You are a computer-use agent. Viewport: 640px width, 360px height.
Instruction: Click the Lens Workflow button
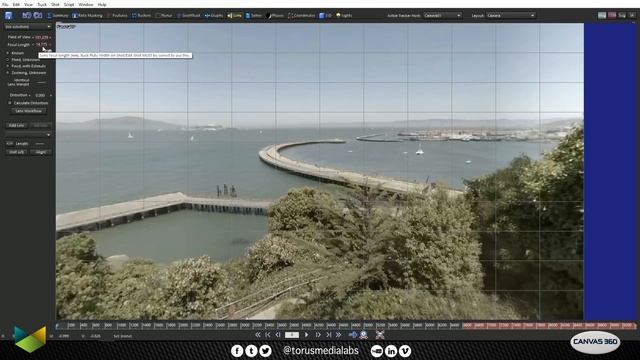28,111
